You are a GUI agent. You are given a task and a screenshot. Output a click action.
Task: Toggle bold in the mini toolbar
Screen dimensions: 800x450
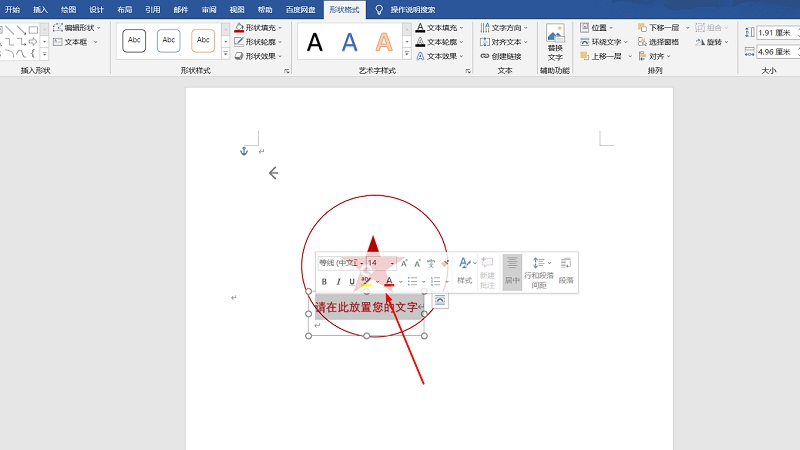pos(324,282)
